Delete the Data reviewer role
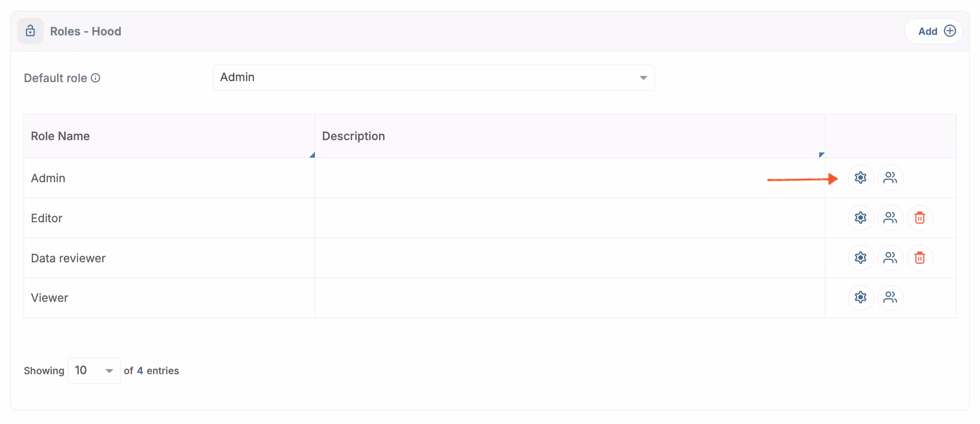980x424 pixels. tap(919, 258)
